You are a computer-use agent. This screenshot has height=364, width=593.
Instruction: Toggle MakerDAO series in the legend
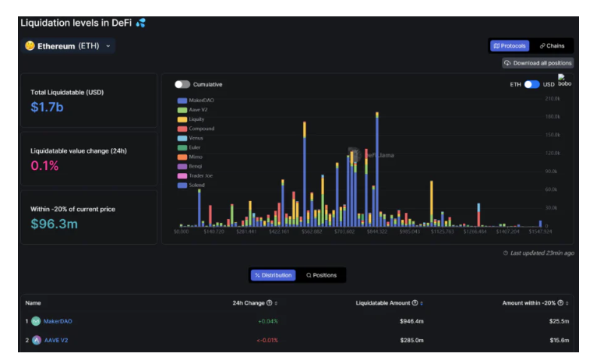(x=196, y=101)
